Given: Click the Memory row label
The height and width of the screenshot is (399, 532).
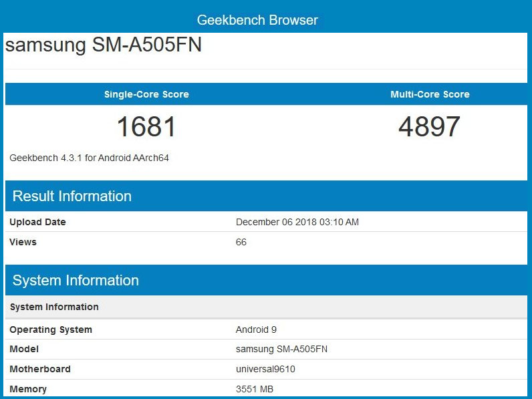Looking at the screenshot, I should pos(28,389).
